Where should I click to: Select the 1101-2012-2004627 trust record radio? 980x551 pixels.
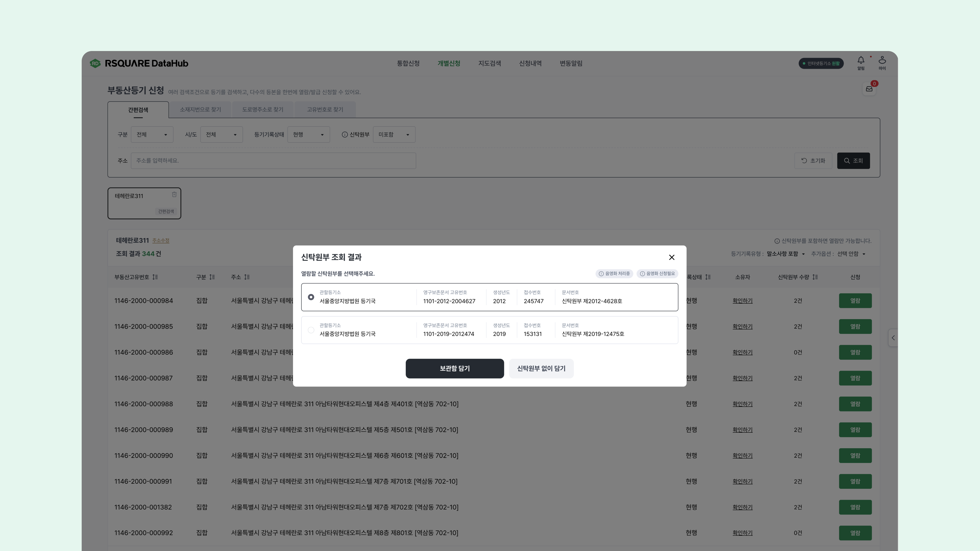(311, 297)
